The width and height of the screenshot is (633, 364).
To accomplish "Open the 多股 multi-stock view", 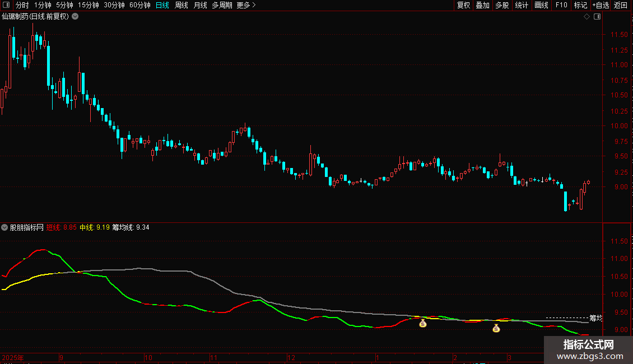I will click(x=502, y=5).
